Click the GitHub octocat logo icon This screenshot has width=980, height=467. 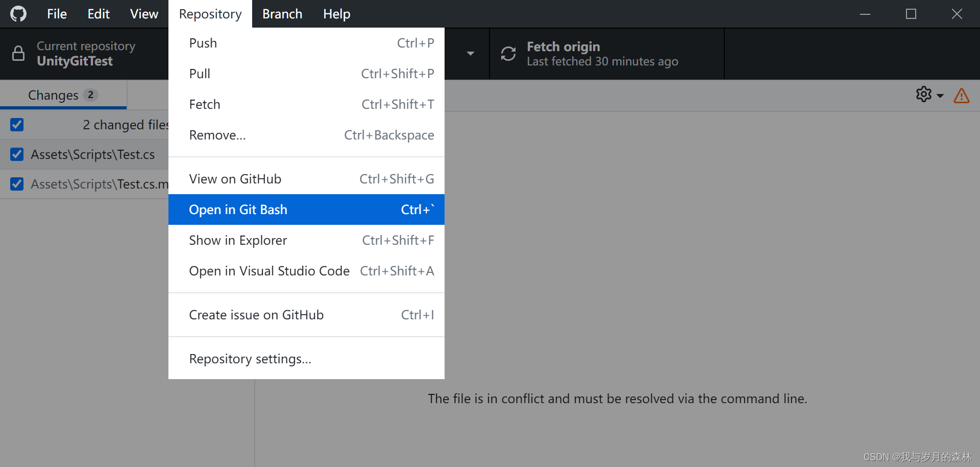point(18,14)
